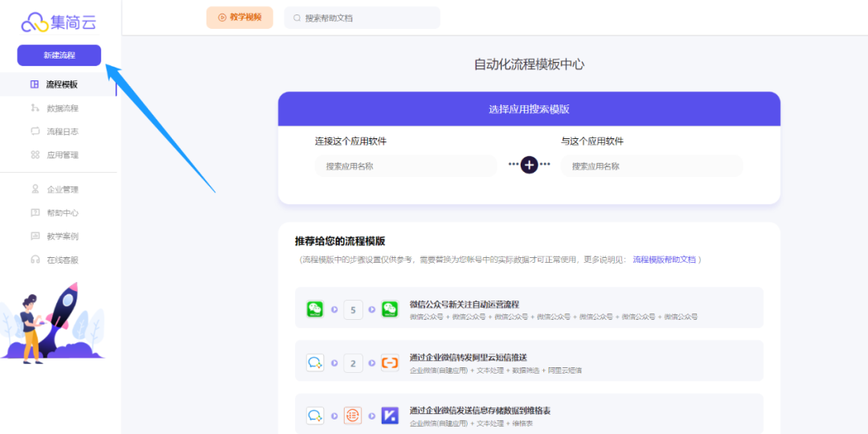Open the 教学视频 button
Screen dimensions: 868x434
click(x=240, y=18)
